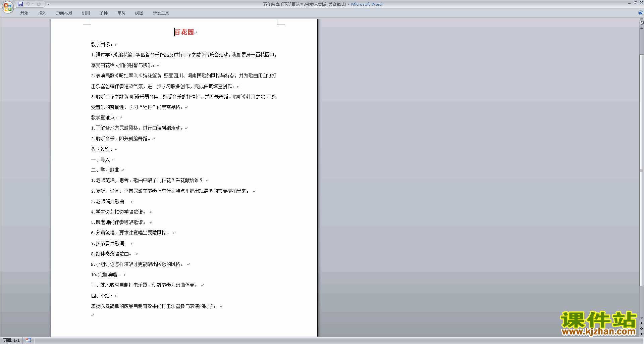Screen dimensions: 644x344
Task: Click the line 7.按节奏读歌词。
Action: pos(109,243)
